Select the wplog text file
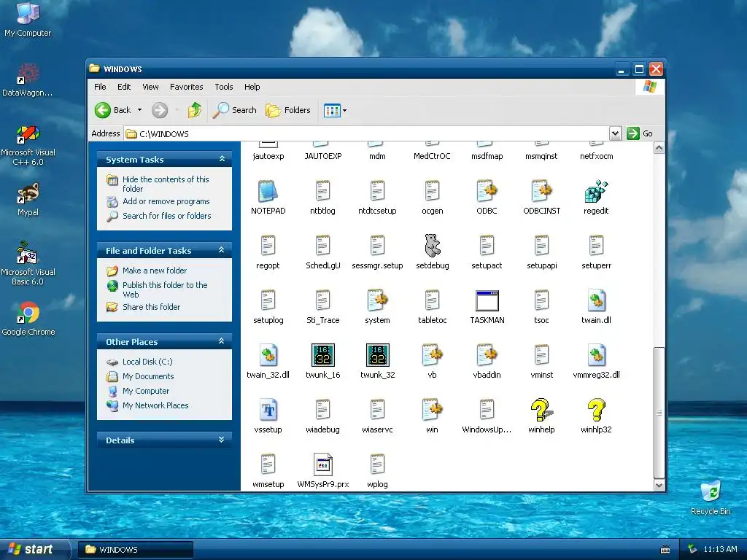 tap(377, 464)
